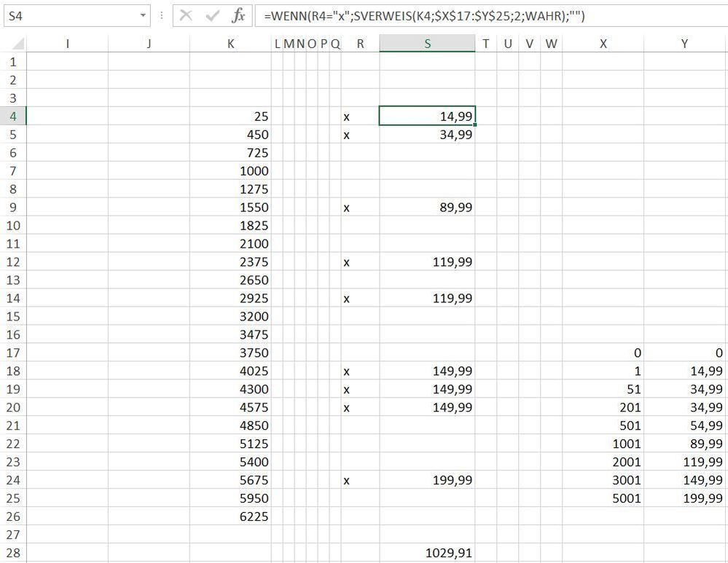Open the Insert Function dialog via fx icon
Screen dimensions: 728x563
(240, 14)
